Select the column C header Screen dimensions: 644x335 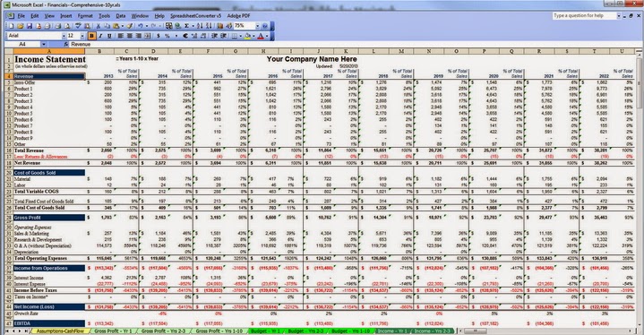pyautogui.click(x=126, y=51)
